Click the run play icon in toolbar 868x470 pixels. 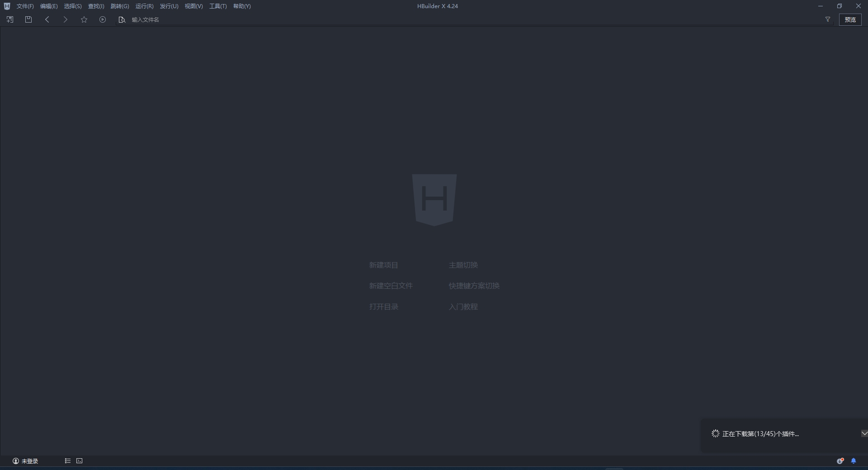click(103, 19)
